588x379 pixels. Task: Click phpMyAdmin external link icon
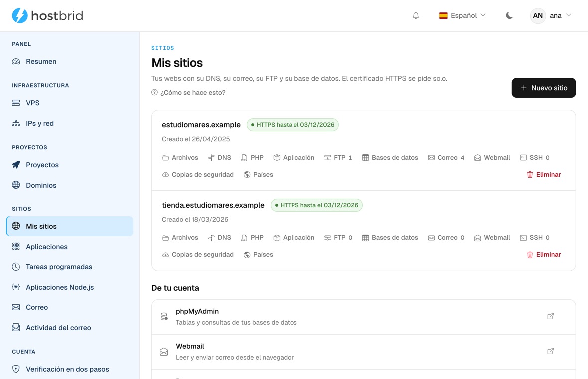click(x=550, y=316)
